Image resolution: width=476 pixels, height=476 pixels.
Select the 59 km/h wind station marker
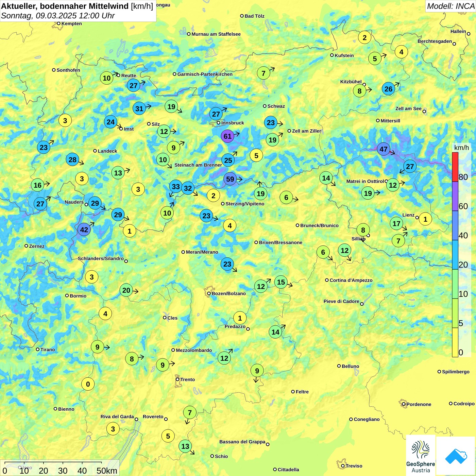(230, 179)
